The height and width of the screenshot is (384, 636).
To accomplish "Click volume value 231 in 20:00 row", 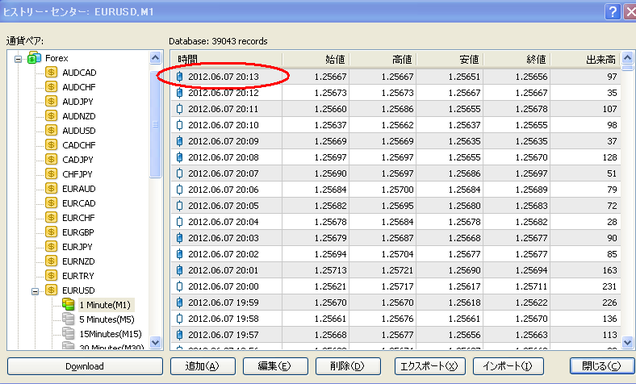I will pos(609,287).
